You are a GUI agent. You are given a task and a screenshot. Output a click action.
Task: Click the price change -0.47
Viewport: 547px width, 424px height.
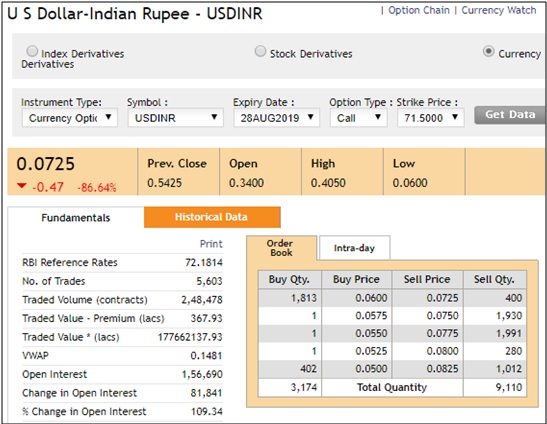(48, 187)
